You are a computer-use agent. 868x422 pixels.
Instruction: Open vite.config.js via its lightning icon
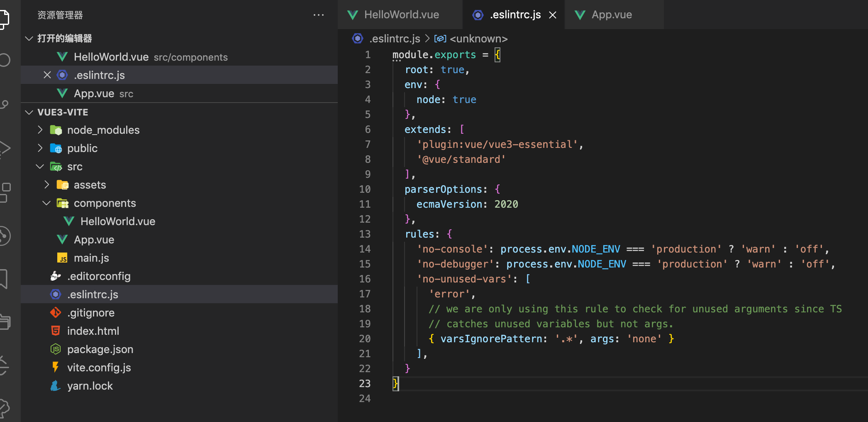point(56,368)
